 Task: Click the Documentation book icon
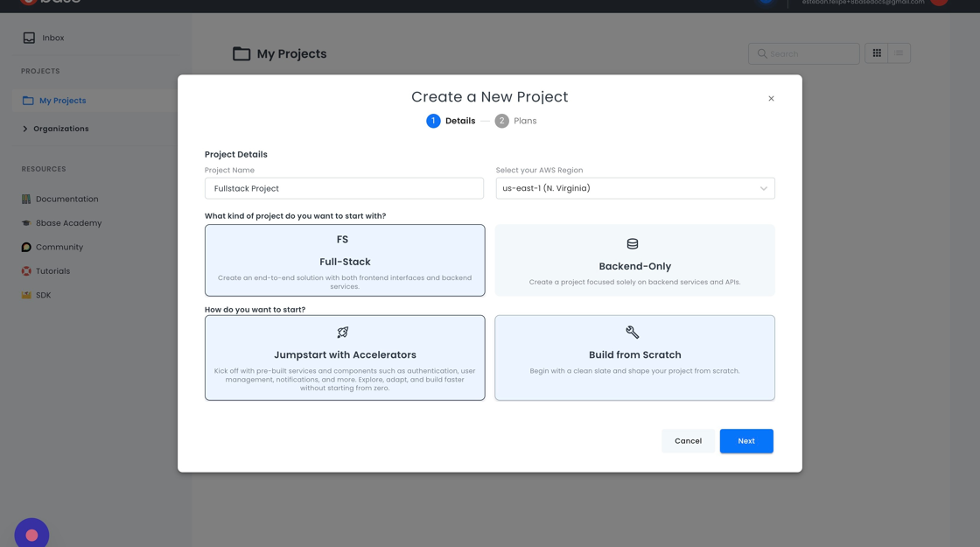tap(26, 200)
